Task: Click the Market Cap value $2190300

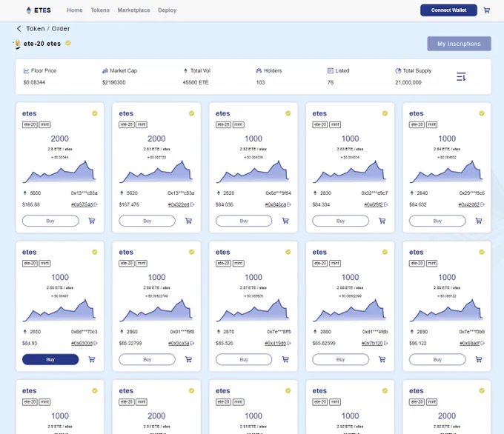Action: [114, 82]
